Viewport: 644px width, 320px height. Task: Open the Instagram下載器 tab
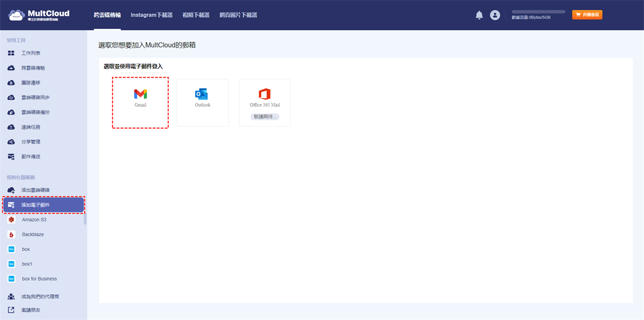pos(152,15)
